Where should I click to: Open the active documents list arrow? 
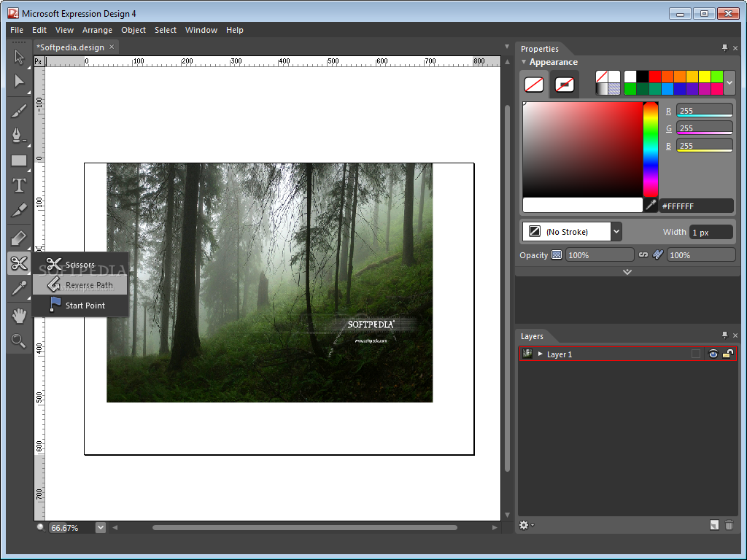click(x=507, y=47)
